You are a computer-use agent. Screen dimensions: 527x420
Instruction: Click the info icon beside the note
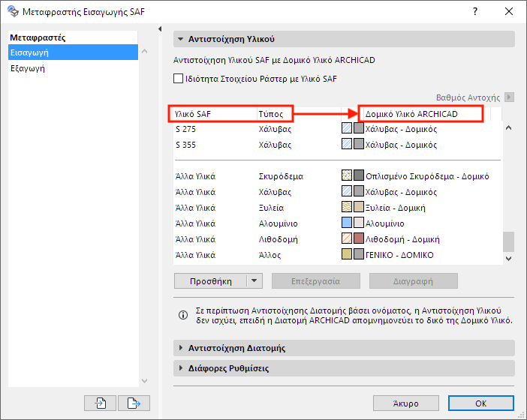pyautogui.click(x=183, y=315)
